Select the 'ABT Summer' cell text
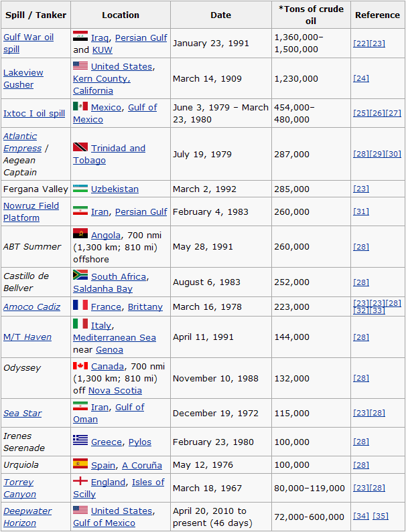The image size is (406, 532). [32, 247]
